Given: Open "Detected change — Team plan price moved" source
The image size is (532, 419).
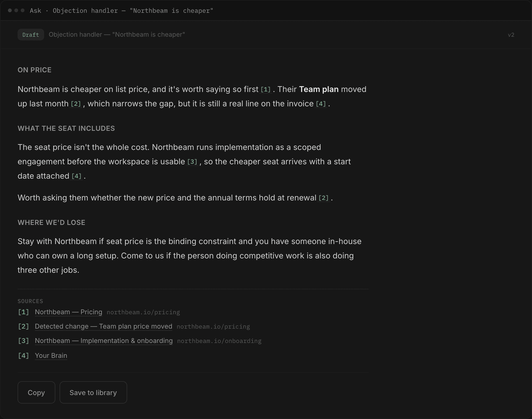Looking at the screenshot, I should pos(103,326).
